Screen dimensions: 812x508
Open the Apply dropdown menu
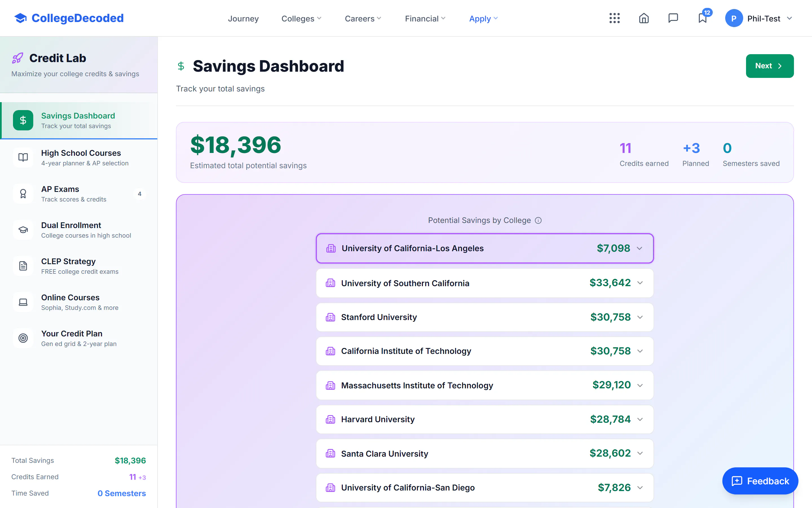(x=484, y=18)
